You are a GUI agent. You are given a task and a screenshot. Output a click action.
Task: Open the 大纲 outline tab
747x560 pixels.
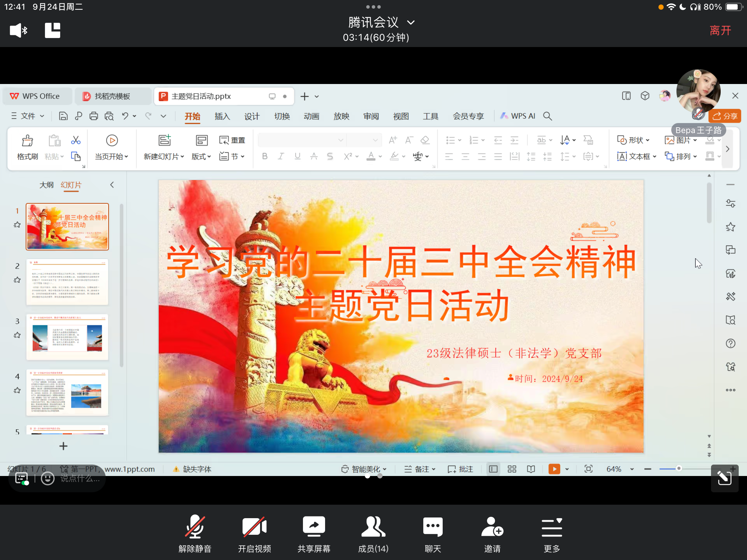[46, 185]
